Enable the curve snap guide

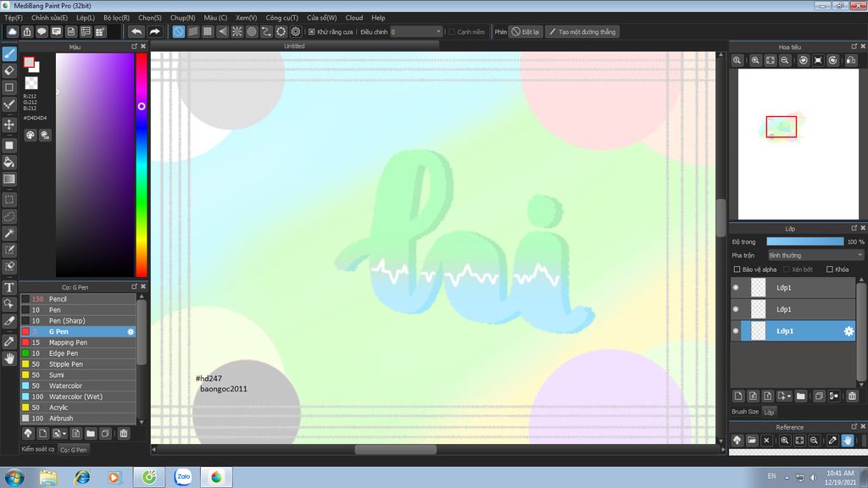(x=266, y=31)
